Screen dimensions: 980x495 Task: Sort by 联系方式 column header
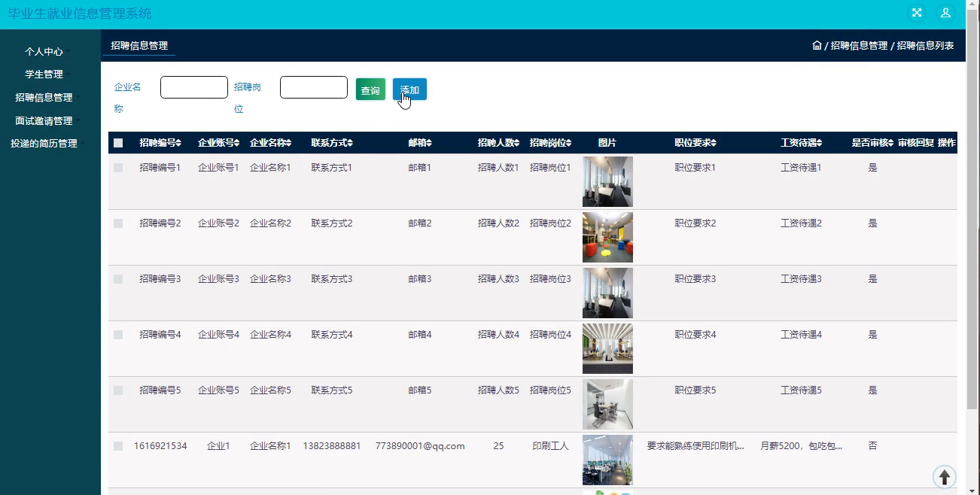[332, 143]
